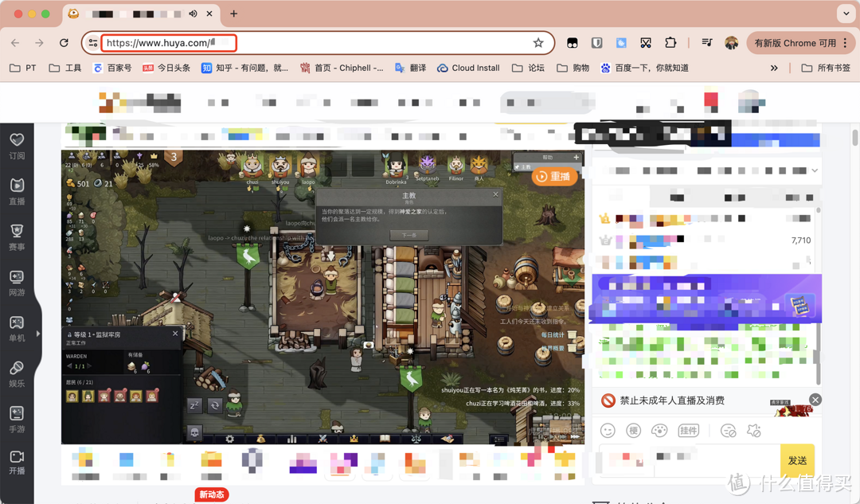Open the 所有书签 bookmarks folder
The width and height of the screenshot is (860, 504).
coord(826,68)
